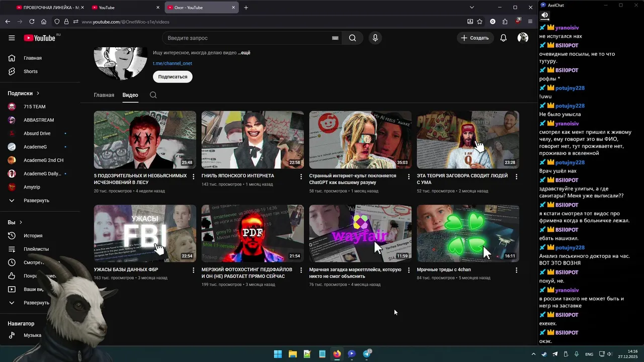Go back in browser
This screenshot has width=644, height=362.
tap(8, 22)
